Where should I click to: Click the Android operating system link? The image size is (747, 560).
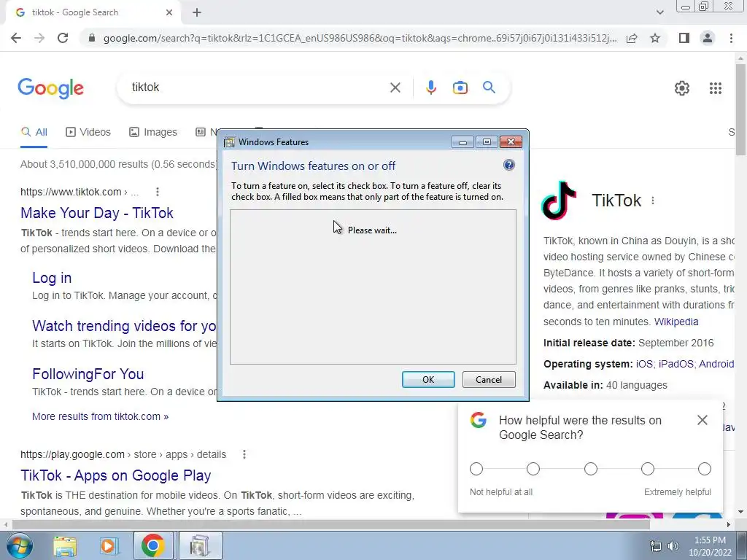[x=716, y=365]
